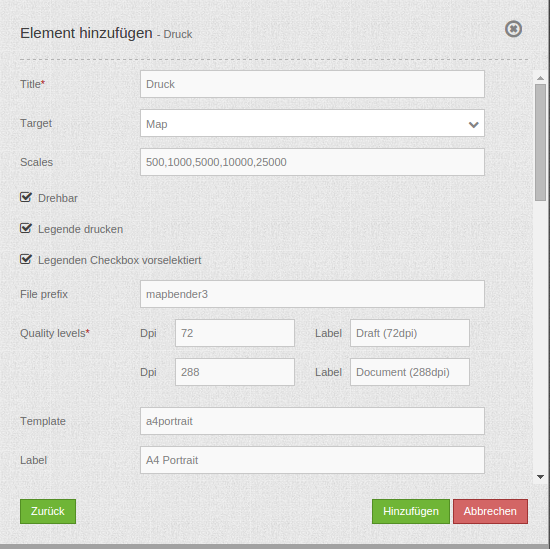The width and height of the screenshot is (550, 549).
Task: Disable Legenden Checkbox vorselektiert option
Action: (26, 260)
